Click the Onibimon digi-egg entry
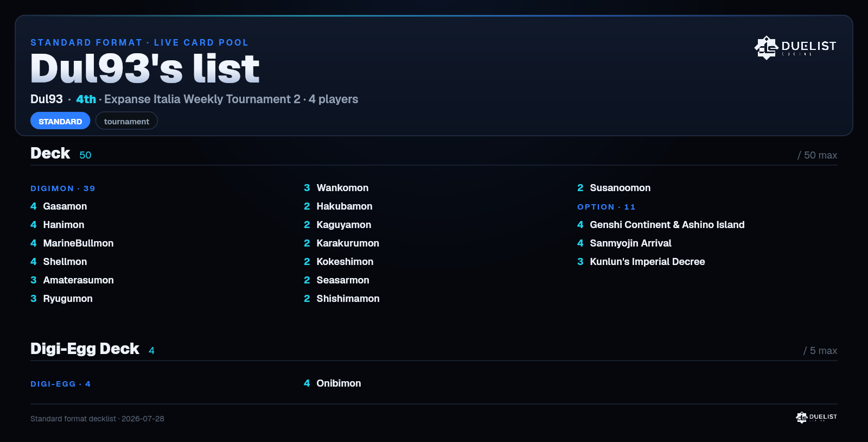Viewport: 868px width, 442px height. pos(333,383)
